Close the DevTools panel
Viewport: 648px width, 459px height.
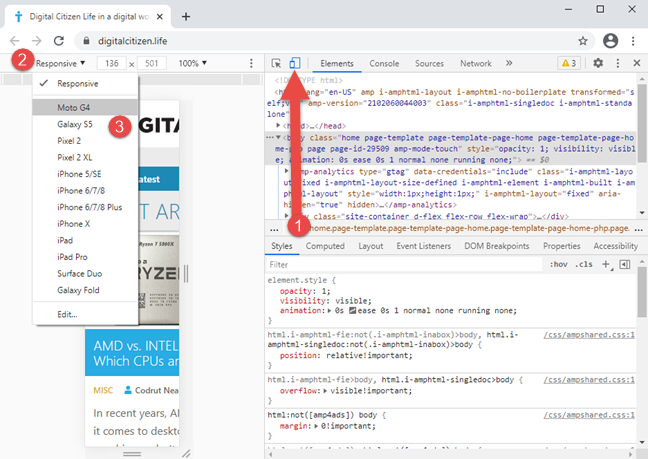[636, 63]
